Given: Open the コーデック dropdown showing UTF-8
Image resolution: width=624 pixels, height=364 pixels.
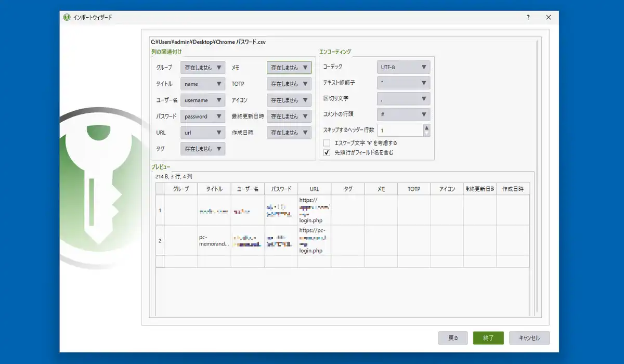Looking at the screenshot, I should point(404,67).
